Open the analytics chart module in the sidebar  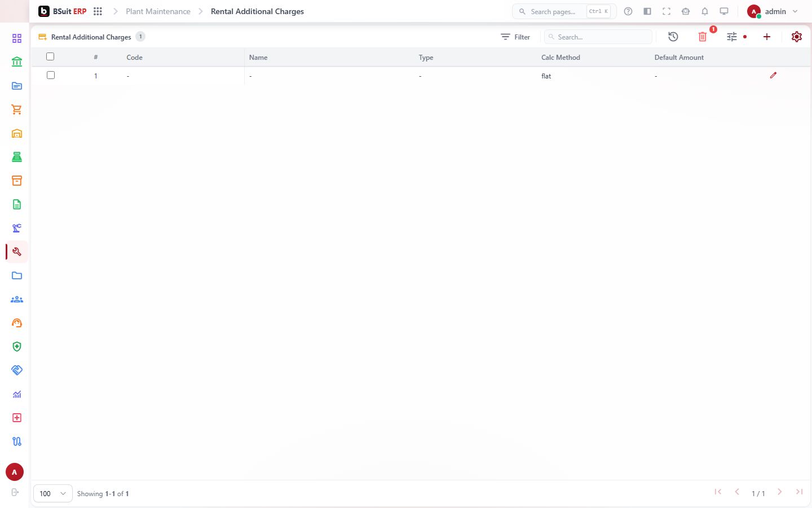pos(17,394)
